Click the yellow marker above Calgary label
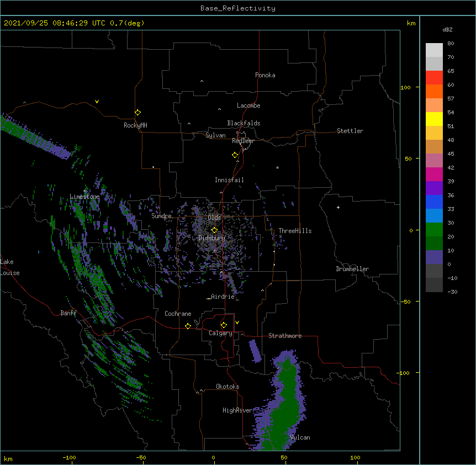Image resolution: width=476 pixels, height=465 pixels. point(224,325)
